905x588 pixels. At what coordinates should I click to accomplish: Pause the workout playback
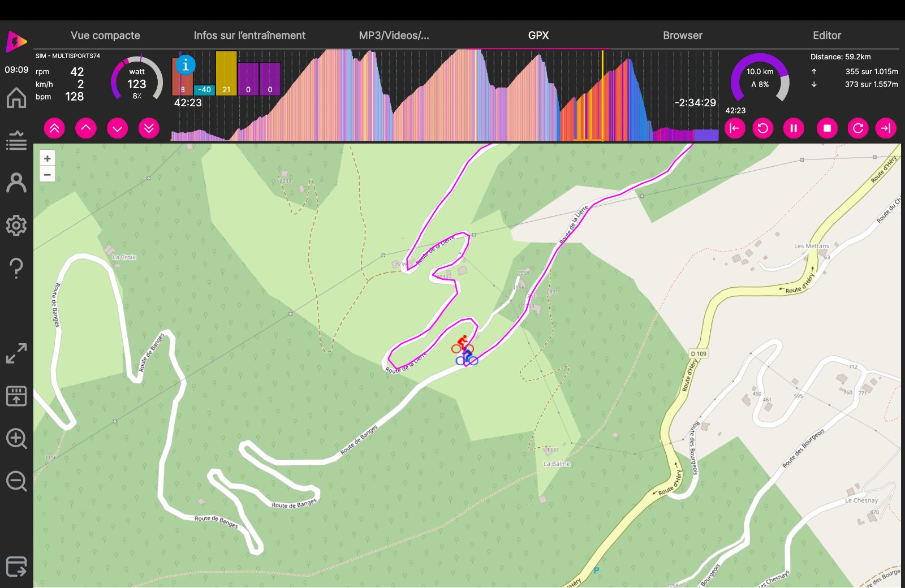794,128
